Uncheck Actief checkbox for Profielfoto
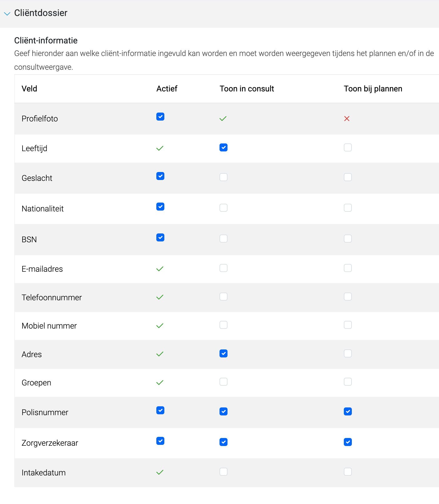Screen dimensions: 439x504 click(x=160, y=117)
